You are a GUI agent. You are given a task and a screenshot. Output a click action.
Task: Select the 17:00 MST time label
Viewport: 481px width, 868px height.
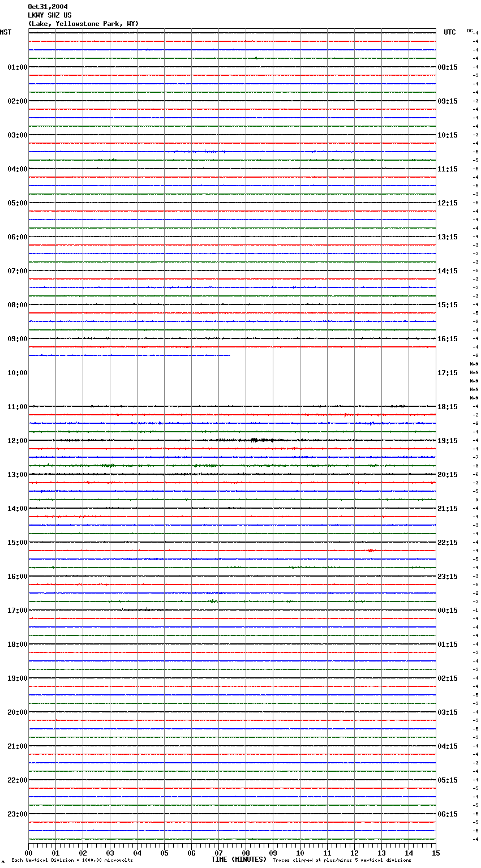click(x=18, y=611)
